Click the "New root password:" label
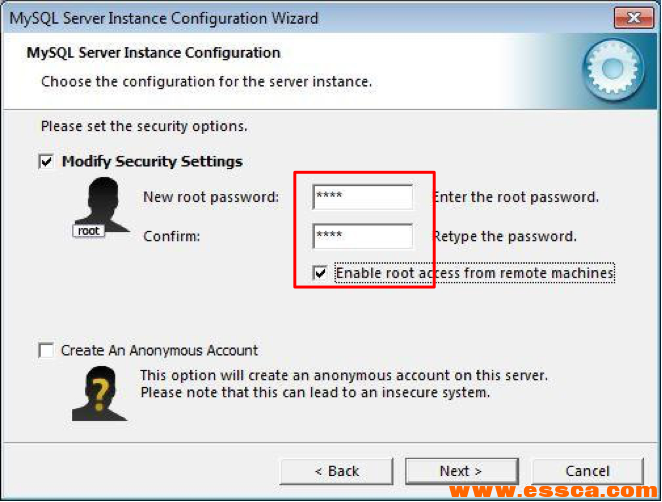Screen dimensions: 662x502 tap(211, 197)
